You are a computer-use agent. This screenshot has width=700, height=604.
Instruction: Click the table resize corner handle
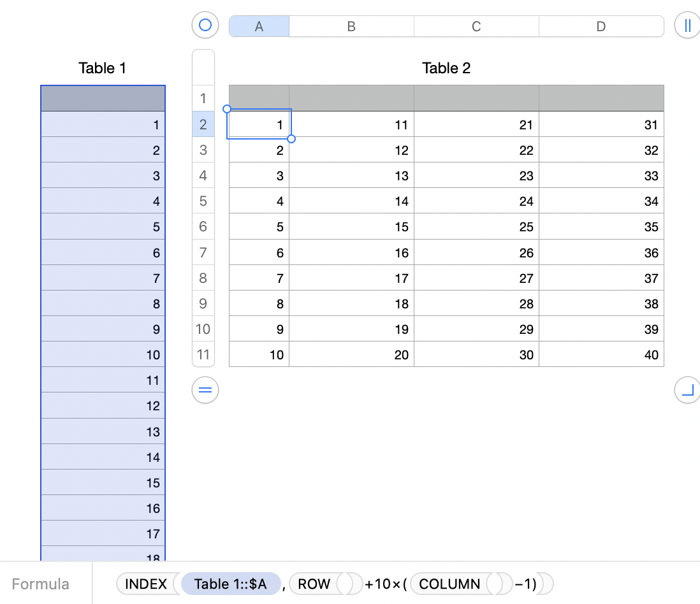[687, 390]
